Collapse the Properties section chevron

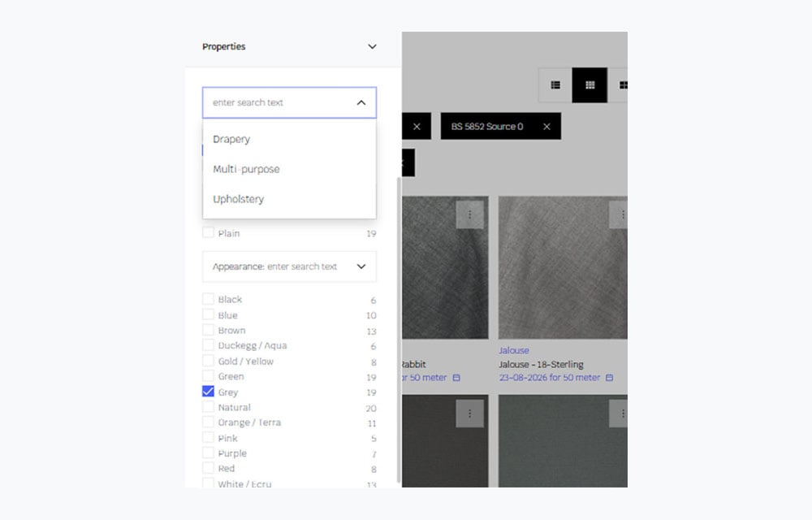click(x=372, y=46)
